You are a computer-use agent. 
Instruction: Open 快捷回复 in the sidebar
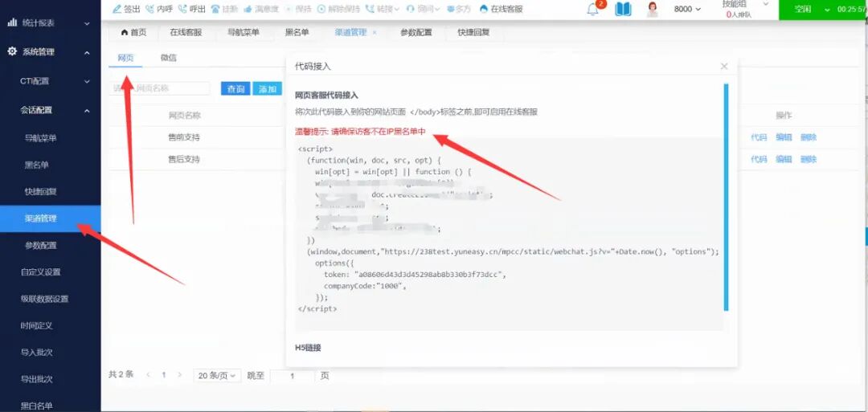point(40,191)
